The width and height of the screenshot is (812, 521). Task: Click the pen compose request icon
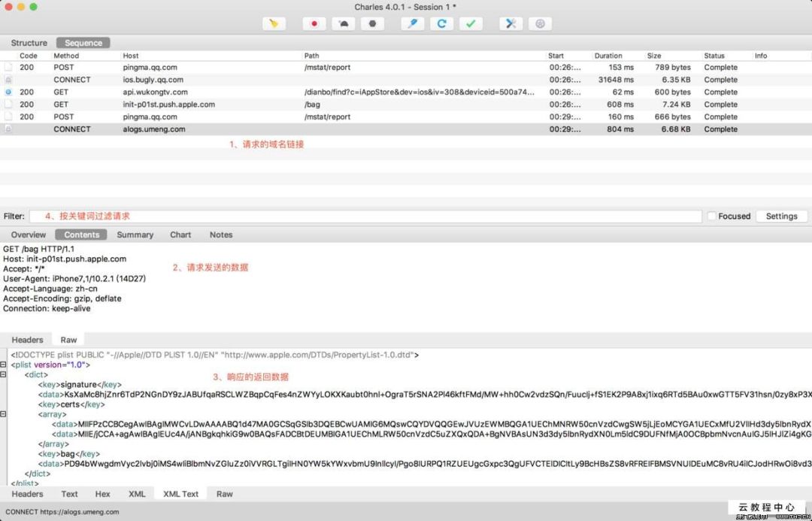[x=413, y=24]
